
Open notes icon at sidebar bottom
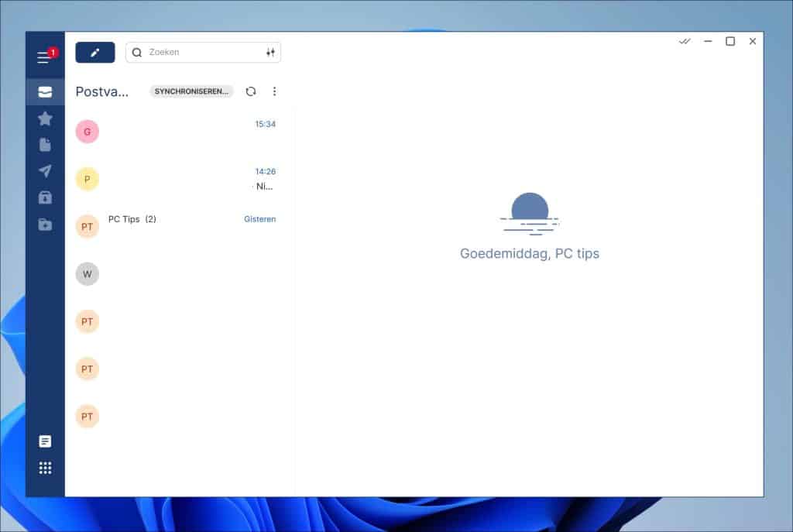coord(45,441)
